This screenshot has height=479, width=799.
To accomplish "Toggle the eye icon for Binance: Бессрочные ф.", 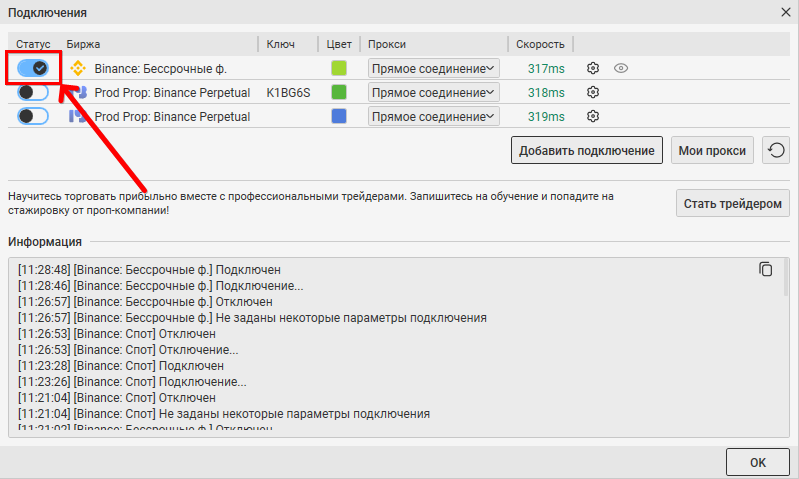I will tap(621, 68).
